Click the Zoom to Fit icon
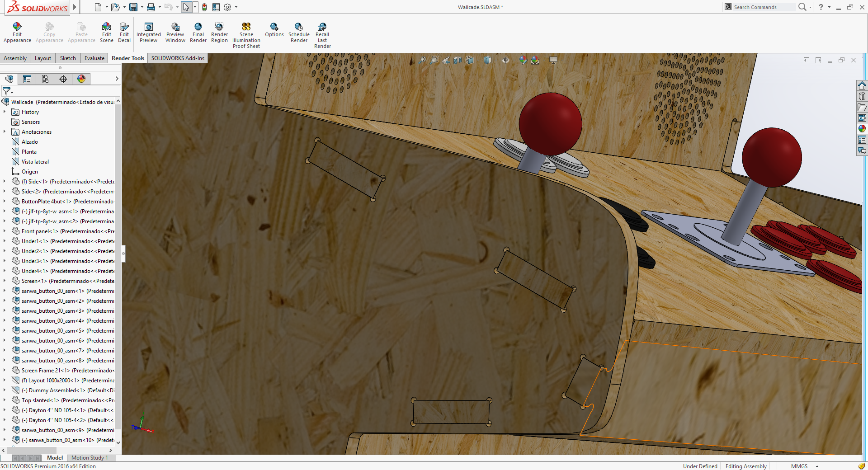Screen dimensions: 868x470 click(x=422, y=60)
